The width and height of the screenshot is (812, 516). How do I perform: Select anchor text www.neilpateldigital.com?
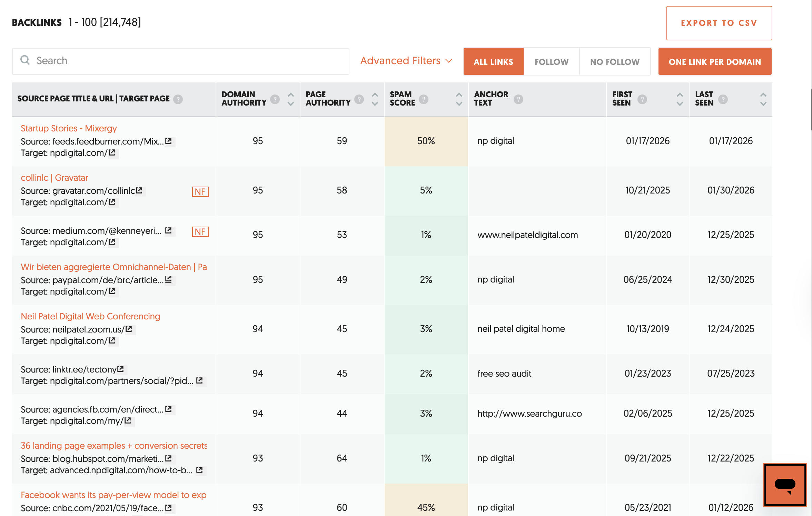pos(528,235)
